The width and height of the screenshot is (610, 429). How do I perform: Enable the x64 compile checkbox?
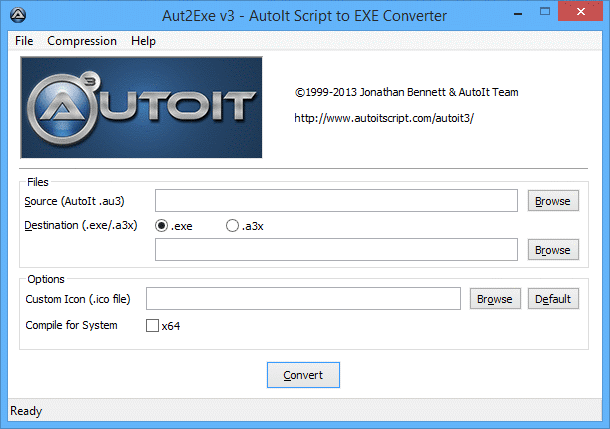pos(152,326)
